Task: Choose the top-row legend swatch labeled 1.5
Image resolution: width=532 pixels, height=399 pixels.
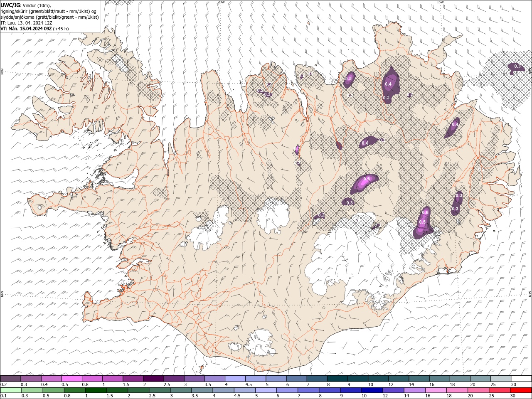Action: pos(133,379)
